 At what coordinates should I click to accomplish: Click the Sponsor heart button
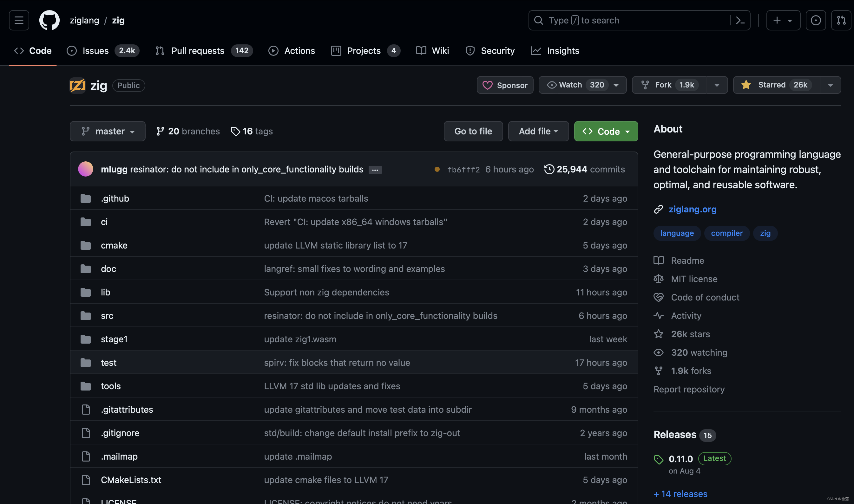[505, 85]
